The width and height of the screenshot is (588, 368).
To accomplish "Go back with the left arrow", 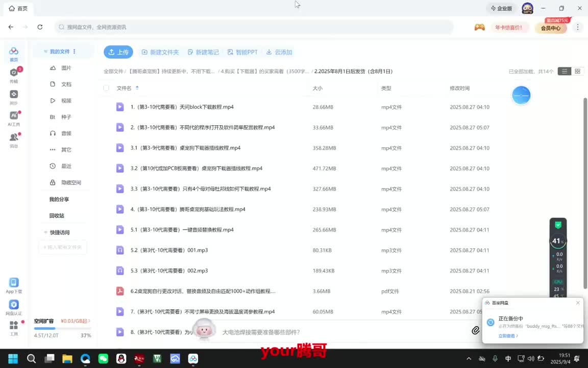I will click(x=11, y=27).
